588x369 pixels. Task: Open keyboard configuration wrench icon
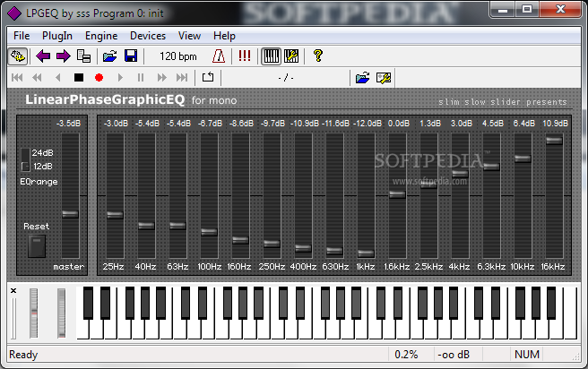click(291, 56)
